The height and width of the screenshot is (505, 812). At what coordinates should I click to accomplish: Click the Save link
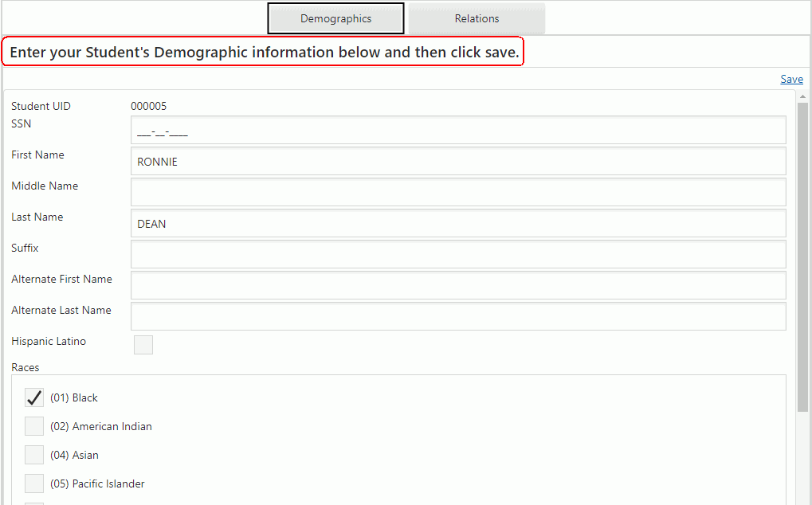coord(790,79)
